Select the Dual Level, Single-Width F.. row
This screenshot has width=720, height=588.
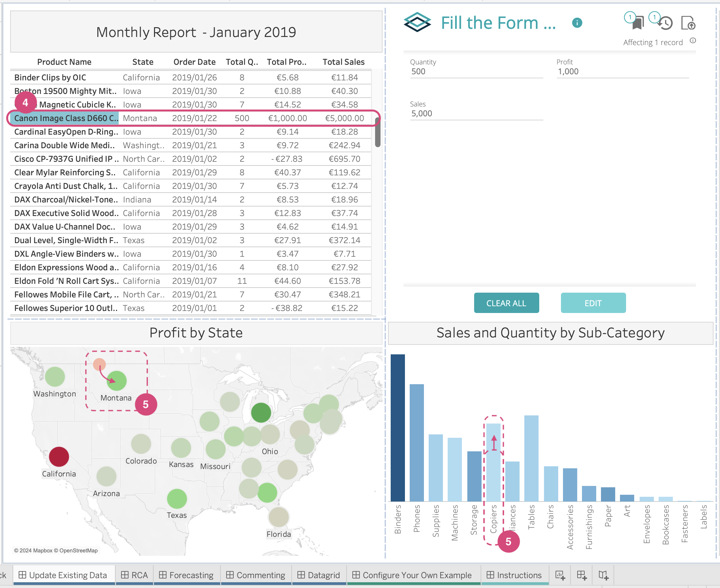191,240
